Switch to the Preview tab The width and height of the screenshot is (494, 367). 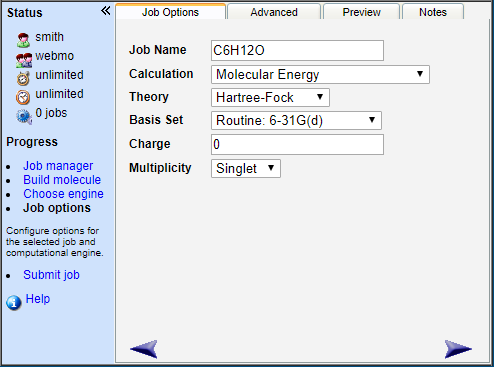tap(361, 12)
